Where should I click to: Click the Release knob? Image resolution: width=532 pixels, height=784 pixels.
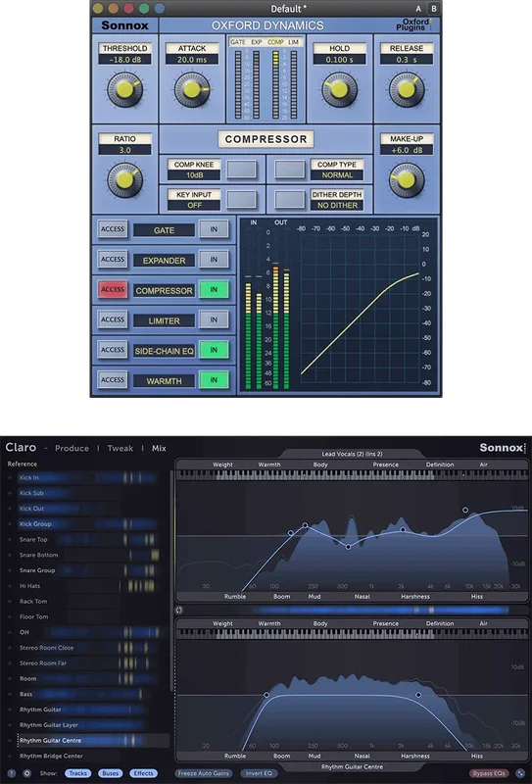tap(407, 89)
